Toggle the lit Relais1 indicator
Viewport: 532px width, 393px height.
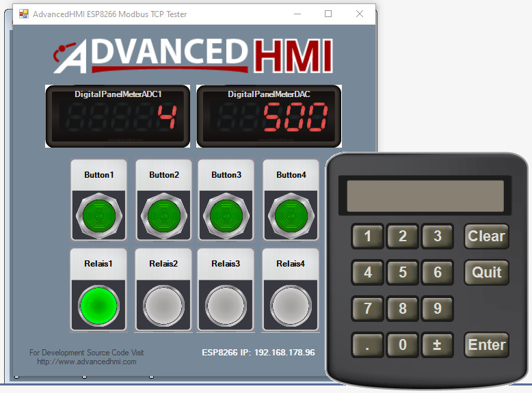[98, 306]
